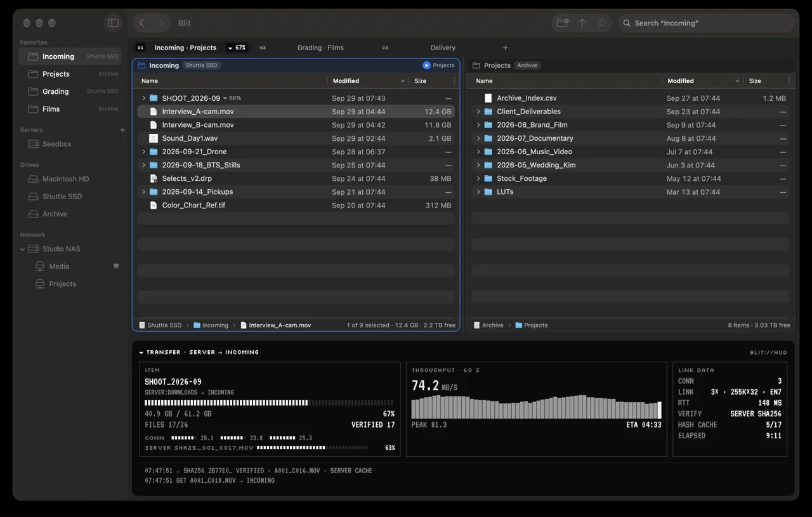Select the Incoming · Projects tab

click(x=185, y=48)
